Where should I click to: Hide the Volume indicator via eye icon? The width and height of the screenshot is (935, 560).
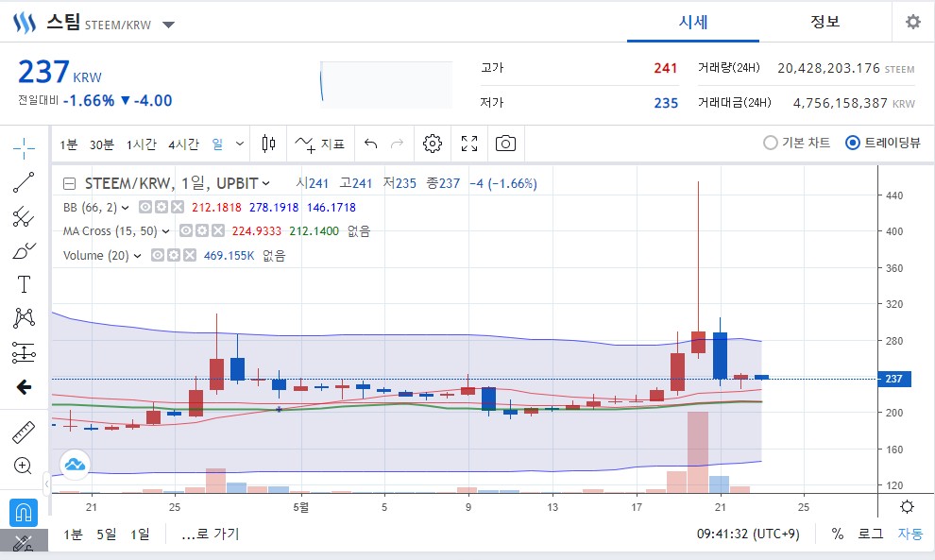[158, 255]
